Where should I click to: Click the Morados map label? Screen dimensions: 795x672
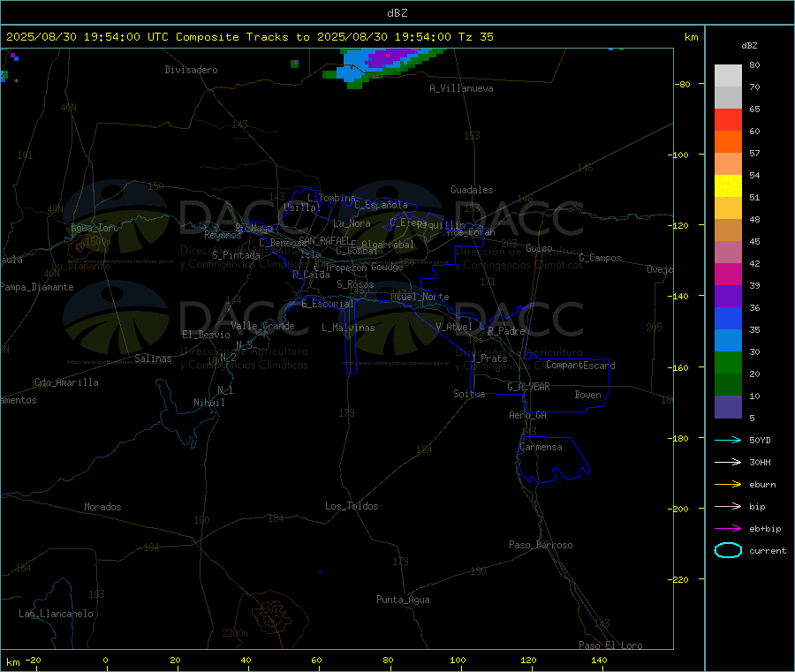coord(103,507)
